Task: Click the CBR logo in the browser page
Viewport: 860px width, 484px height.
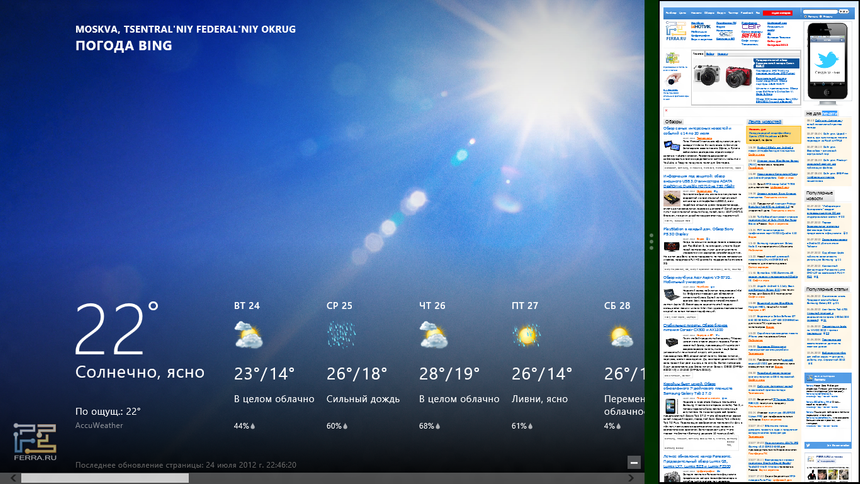Action: tap(751, 26)
